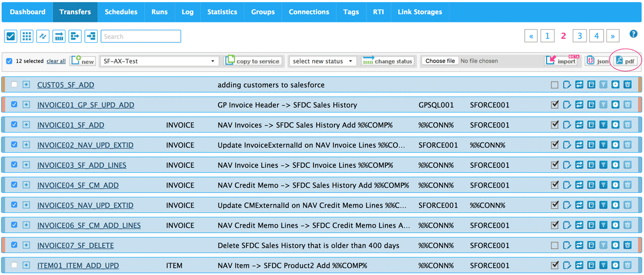644x275 pixels.
Task: Expand the INVOICE04_SF_CM_ADD row
Action: click(x=26, y=185)
